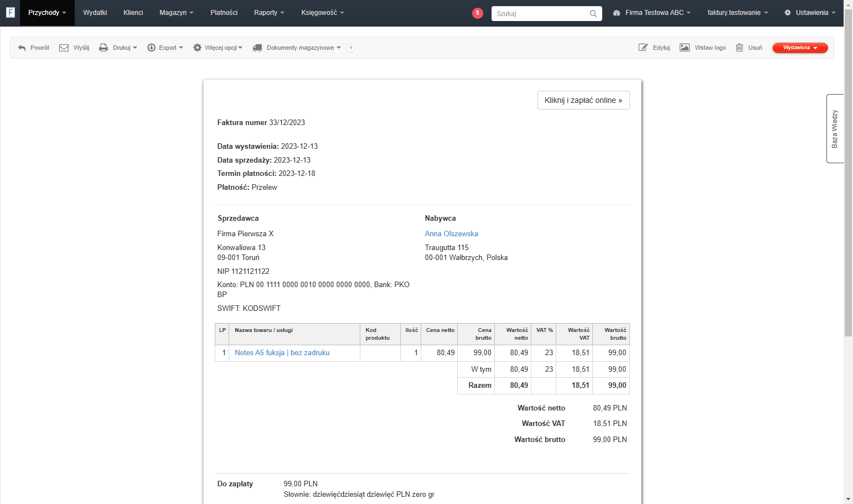Click the Edytuj pencil icon
Screen dimensions: 853x504
[x=643, y=48]
